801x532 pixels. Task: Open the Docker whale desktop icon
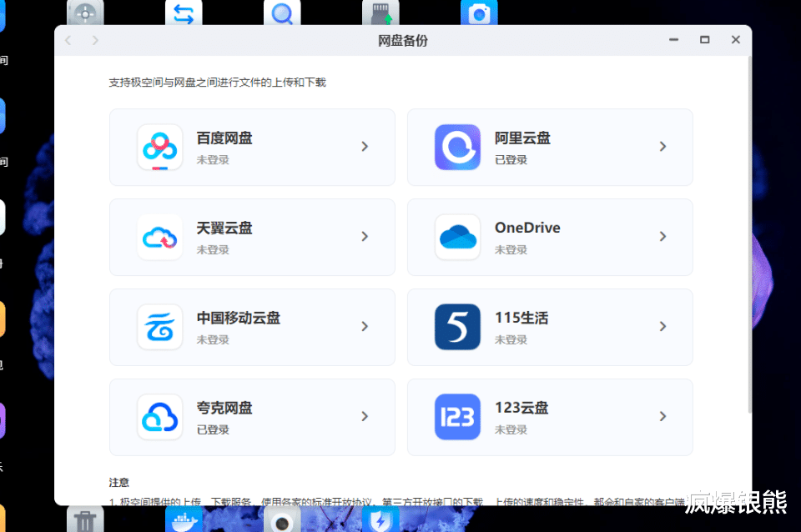tap(184, 519)
